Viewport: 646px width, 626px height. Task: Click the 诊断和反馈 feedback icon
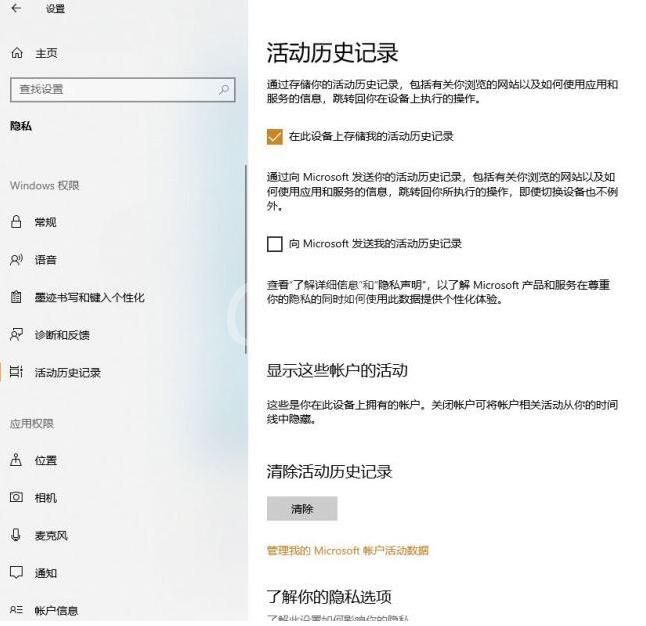(x=16, y=335)
